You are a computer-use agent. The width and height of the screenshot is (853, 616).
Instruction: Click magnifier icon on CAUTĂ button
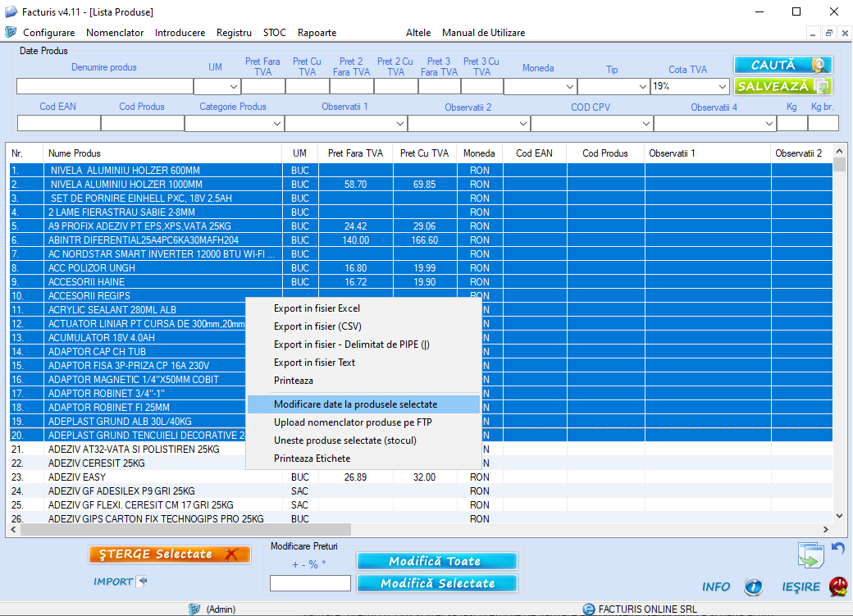(x=819, y=66)
